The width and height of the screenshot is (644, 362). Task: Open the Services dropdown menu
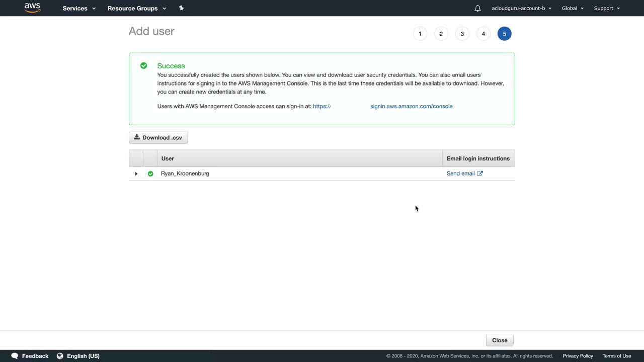(79, 8)
